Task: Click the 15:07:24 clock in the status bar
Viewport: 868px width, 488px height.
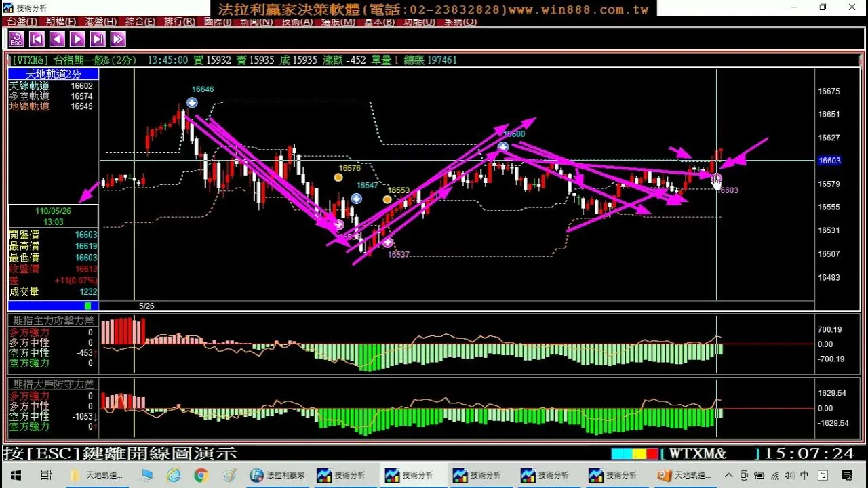Action: tap(810, 454)
